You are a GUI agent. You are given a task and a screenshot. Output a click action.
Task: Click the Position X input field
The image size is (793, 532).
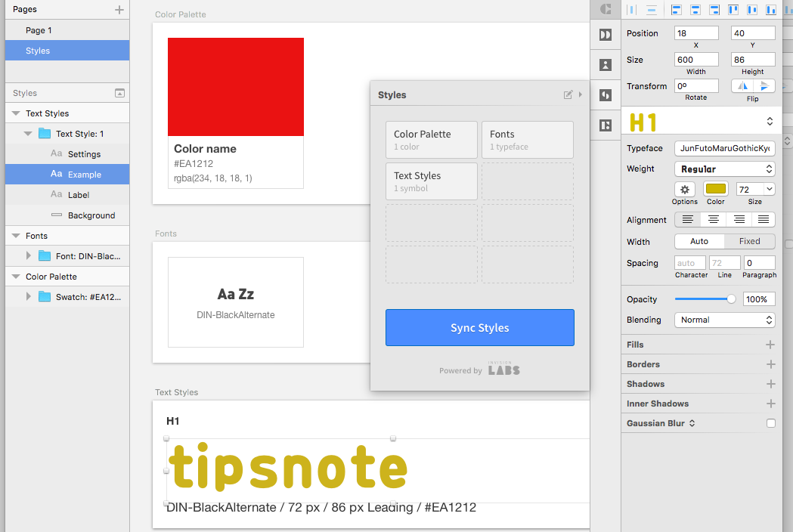pyautogui.click(x=696, y=32)
